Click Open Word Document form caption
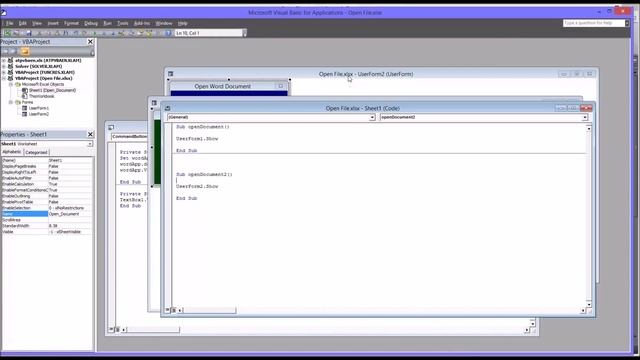The width and height of the screenshot is (640, 360). coord(223,86)
